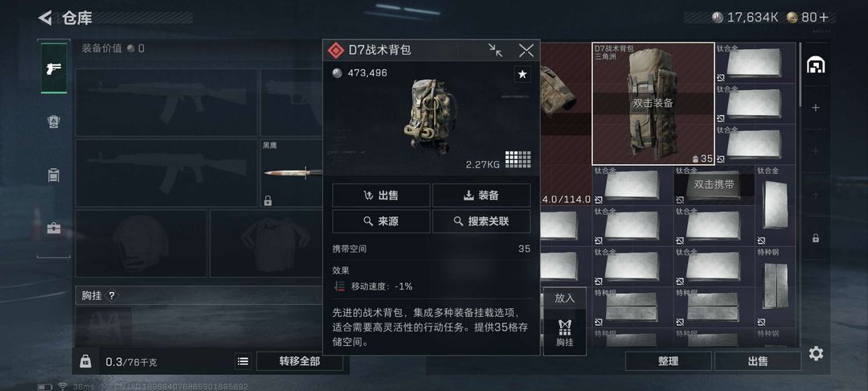This screenshot has width=868, height=391.
Task: Open the 来源 source search
Action: click(381, 221)
